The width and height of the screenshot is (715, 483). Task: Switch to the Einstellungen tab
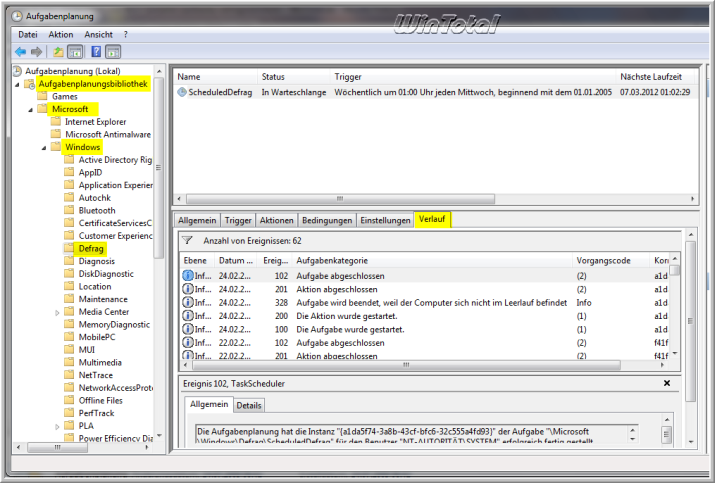coord(385,220)
